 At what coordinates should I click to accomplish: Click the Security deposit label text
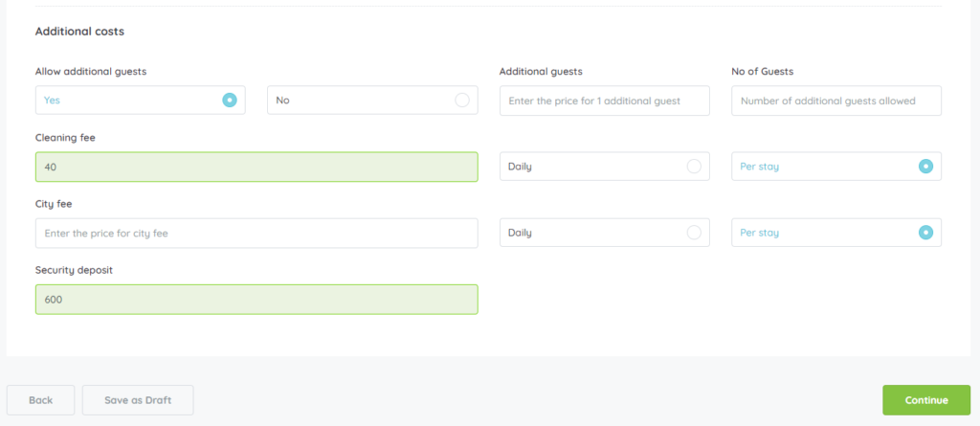tap(75, 270)
